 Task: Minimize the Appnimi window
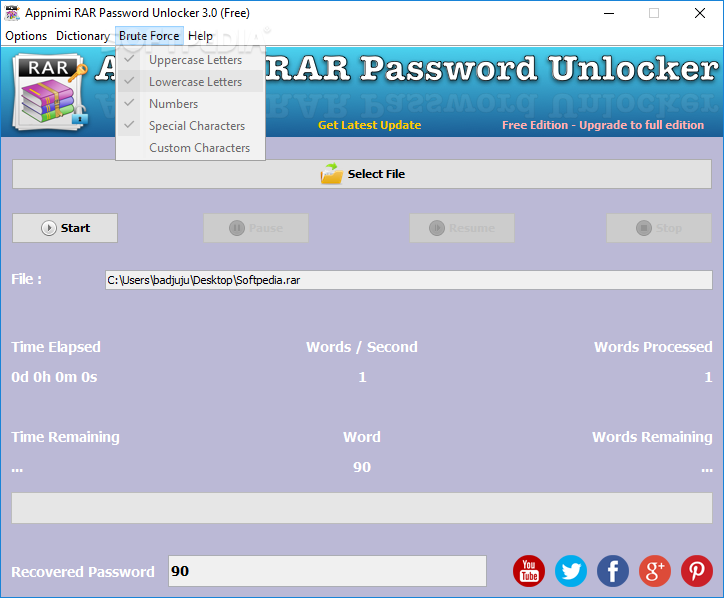click(x=609, y=13)
